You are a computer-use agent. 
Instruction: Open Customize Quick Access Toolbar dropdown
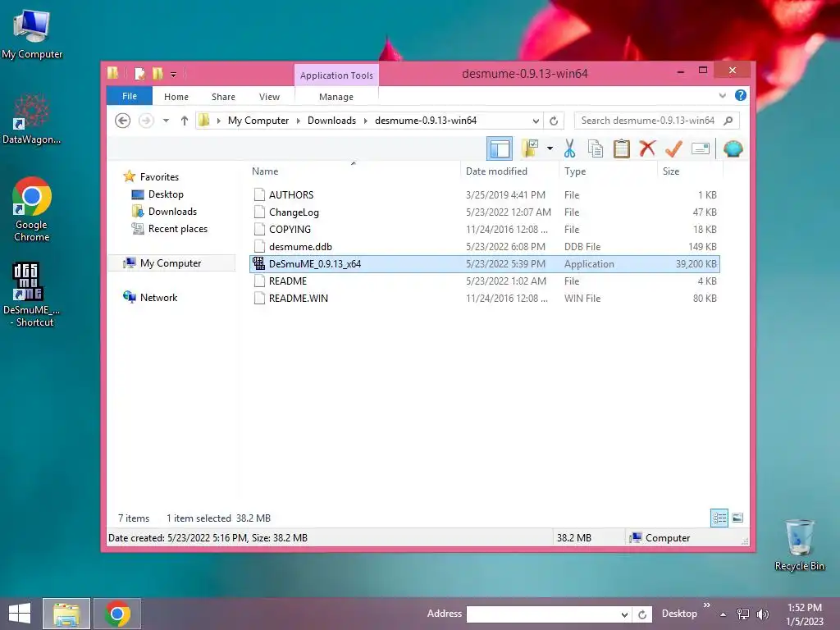point(174,75)
